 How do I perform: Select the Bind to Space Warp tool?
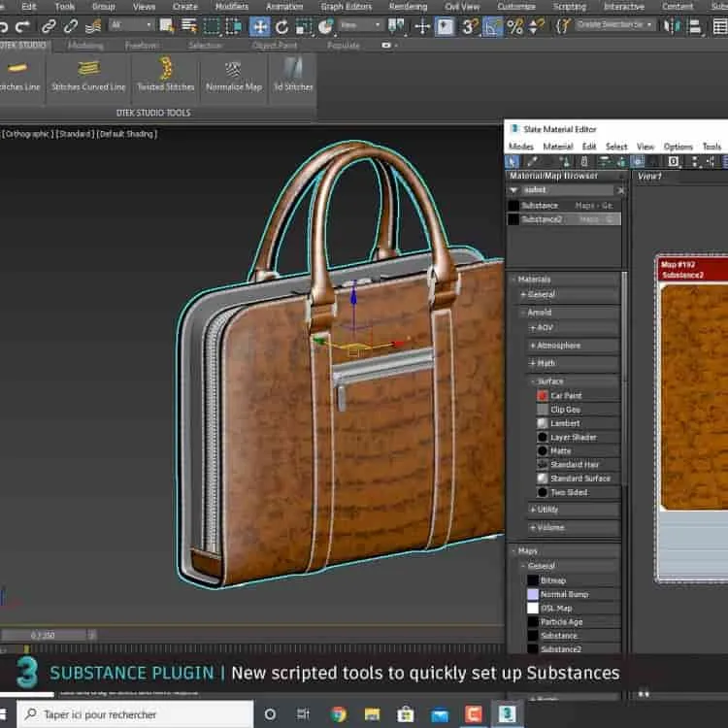click(93, 26)
